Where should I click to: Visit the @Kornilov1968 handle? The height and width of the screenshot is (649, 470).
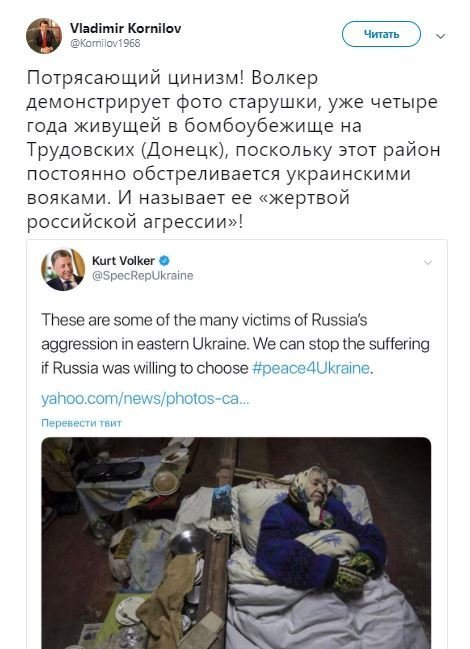pyautogui.click(x=105, y=43)
